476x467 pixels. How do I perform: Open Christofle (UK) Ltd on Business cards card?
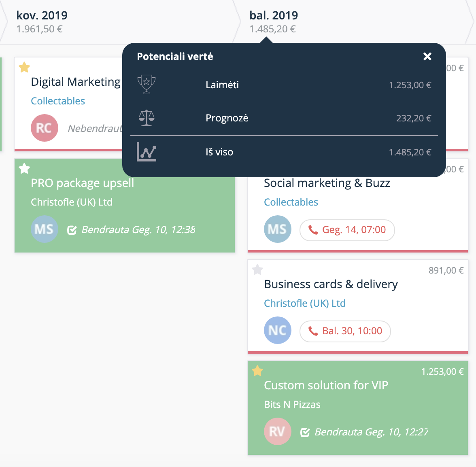pos(304,303)
